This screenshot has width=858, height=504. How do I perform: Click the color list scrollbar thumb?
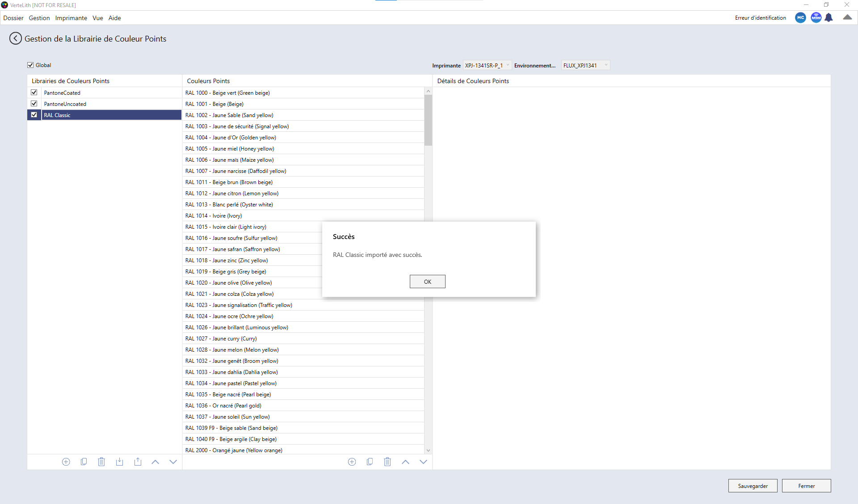(x=428, y=120)
